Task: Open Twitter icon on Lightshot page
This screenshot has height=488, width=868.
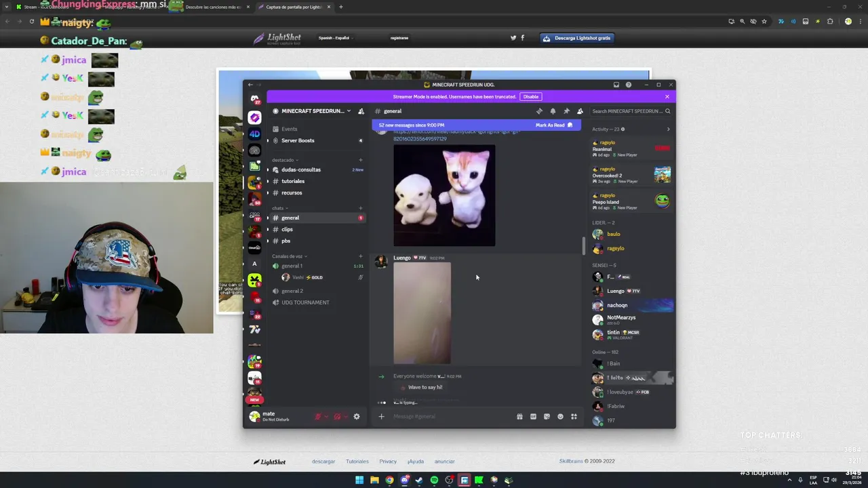Action: click(513, 38)
